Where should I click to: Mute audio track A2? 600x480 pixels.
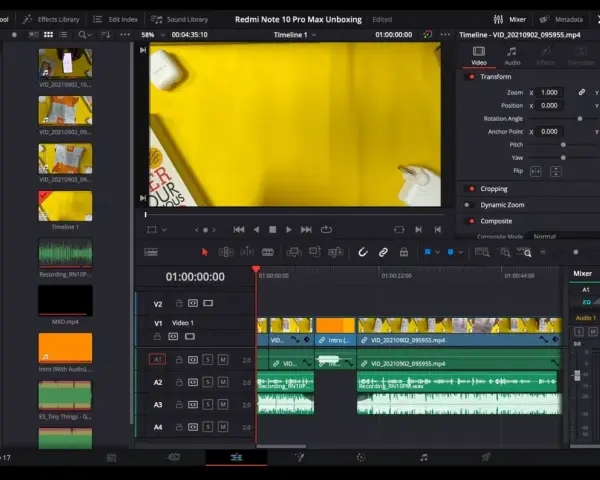pyautogui.click(x=222, y=382)
